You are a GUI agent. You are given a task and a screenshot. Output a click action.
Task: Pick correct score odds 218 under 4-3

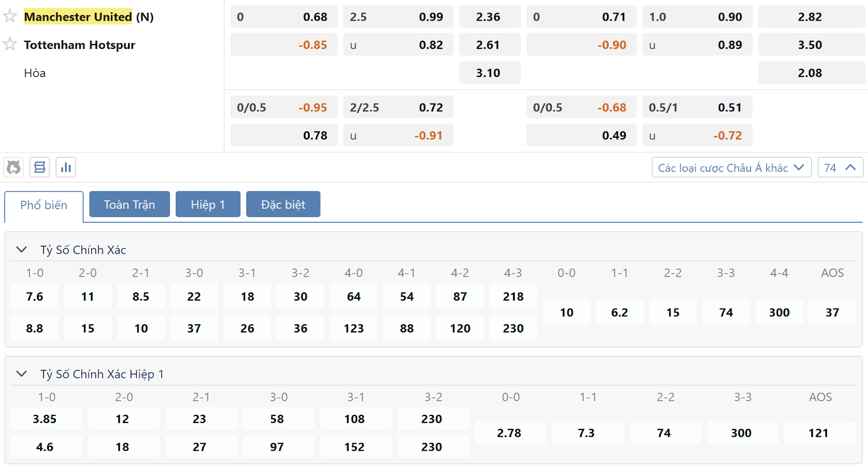pyautogui.click(x=513, y=297)
